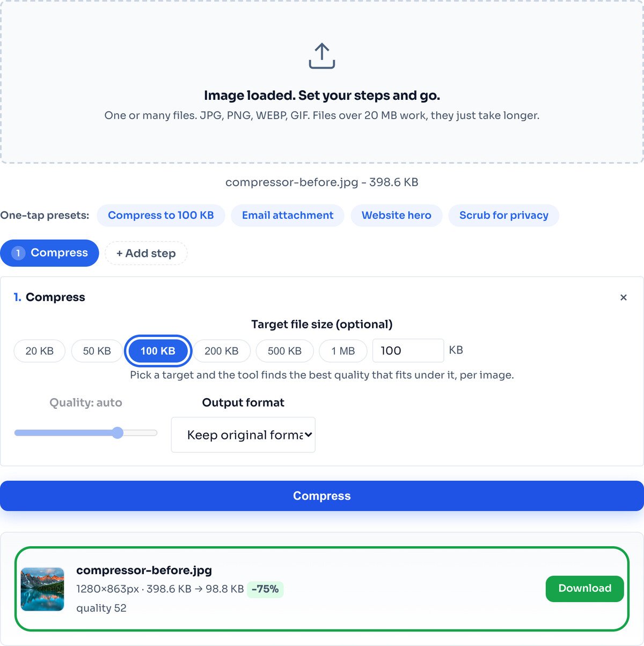The image size is (644, 646).
Task: Click the big blue Compress button
Action: pos(322,496)
